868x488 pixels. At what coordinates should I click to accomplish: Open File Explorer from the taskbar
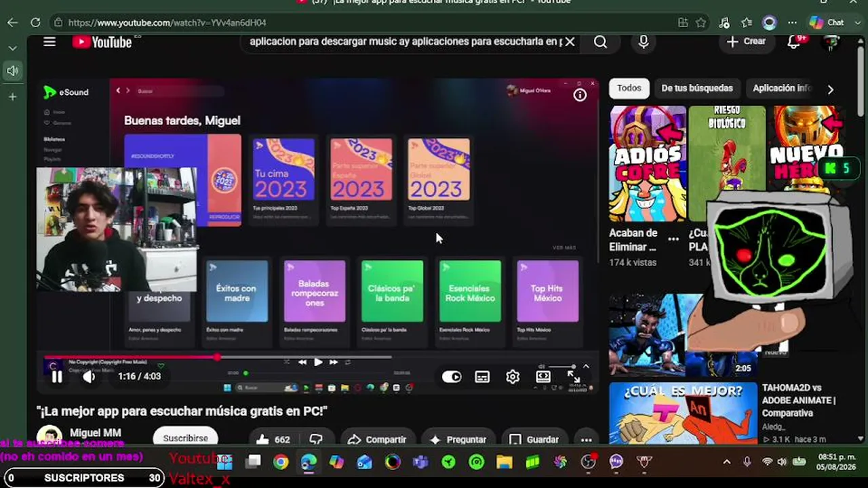(x=504, y=462)
